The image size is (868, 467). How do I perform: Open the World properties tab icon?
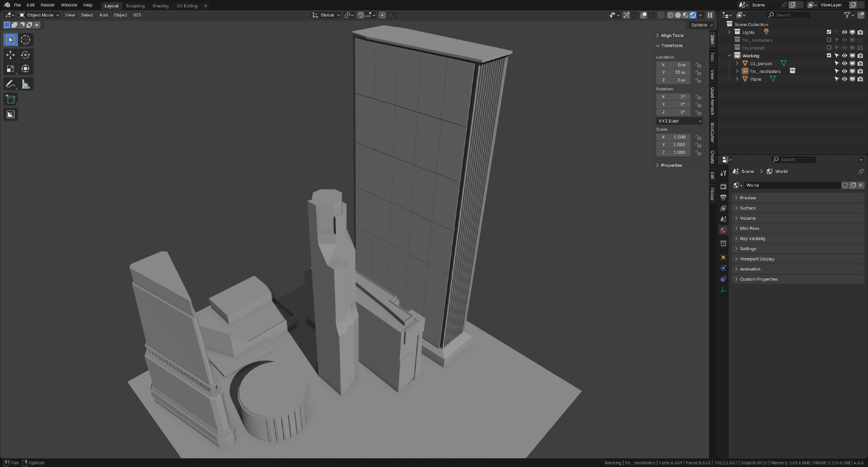tap(723, 230)
